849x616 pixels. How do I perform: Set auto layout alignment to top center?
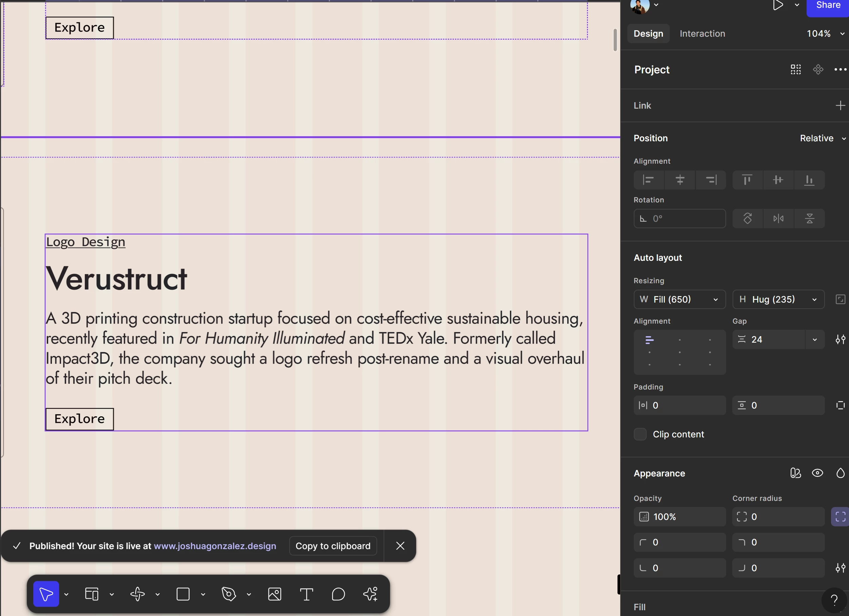pos(680,340)
